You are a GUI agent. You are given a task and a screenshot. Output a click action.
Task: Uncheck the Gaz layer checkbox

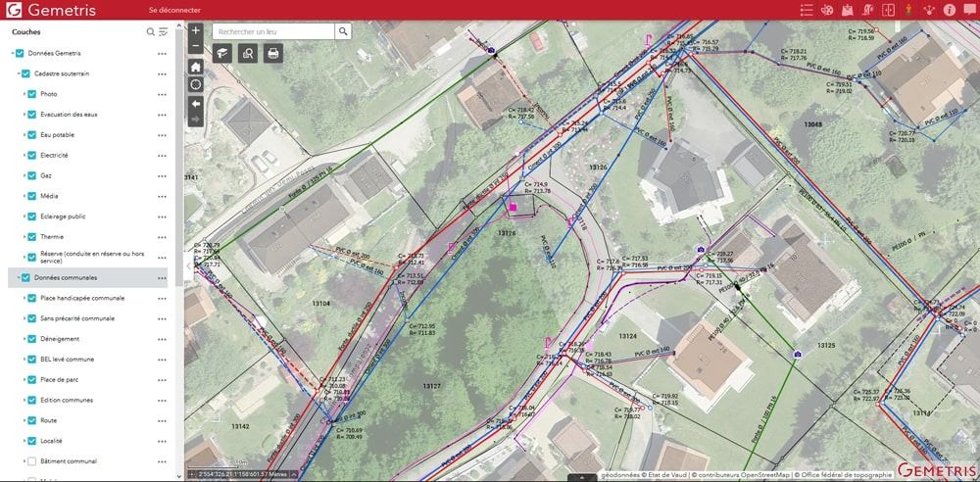pyautogui.click(x=32, y=176)
